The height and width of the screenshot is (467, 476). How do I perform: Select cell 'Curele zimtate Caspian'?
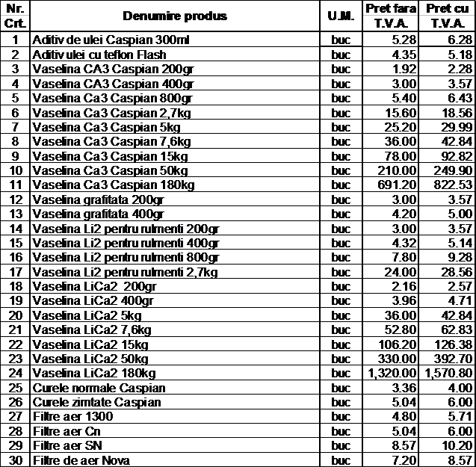(x=175, y=402)
